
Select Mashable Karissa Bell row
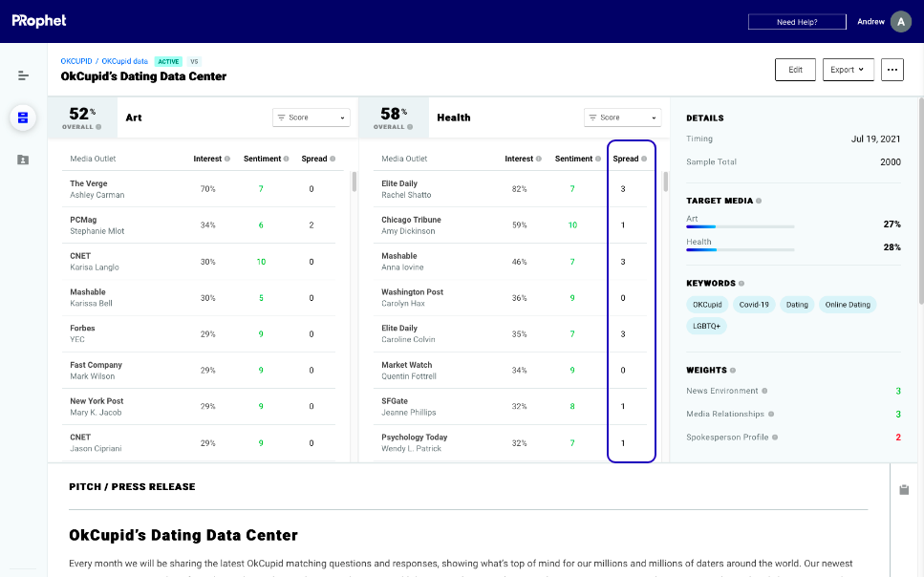click(199, 298)
